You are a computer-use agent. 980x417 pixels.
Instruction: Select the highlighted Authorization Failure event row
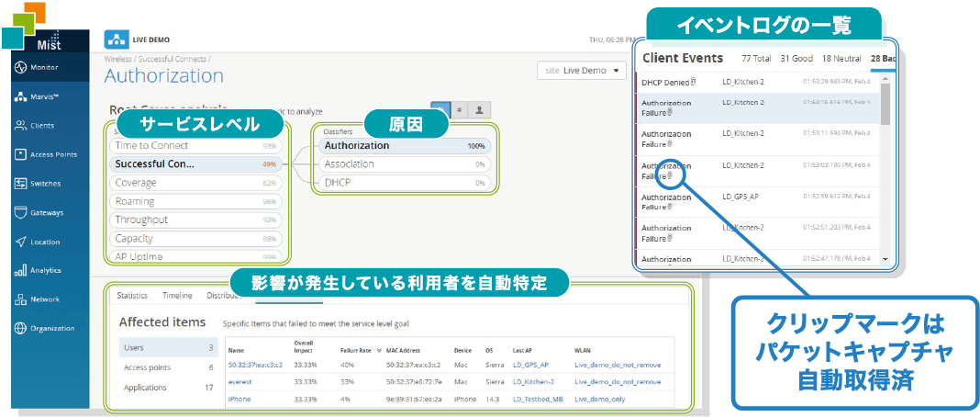[758, 107]
